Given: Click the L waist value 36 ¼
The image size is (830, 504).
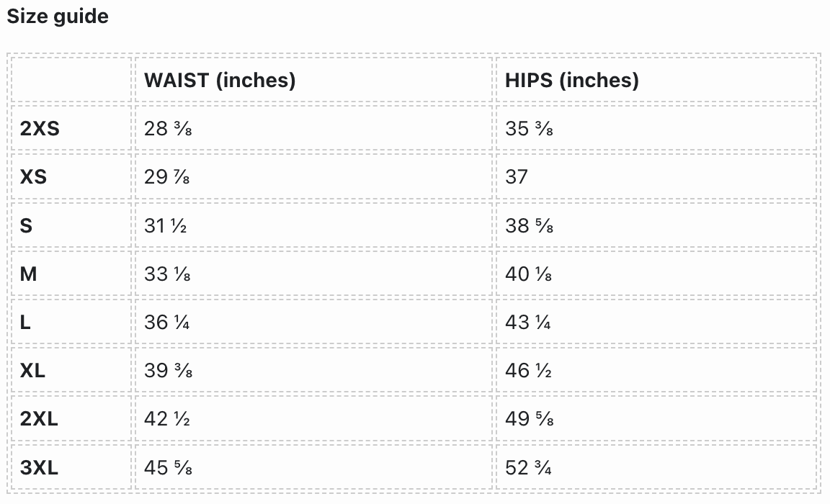Looking at the screenshot, I should coord(167,323).
